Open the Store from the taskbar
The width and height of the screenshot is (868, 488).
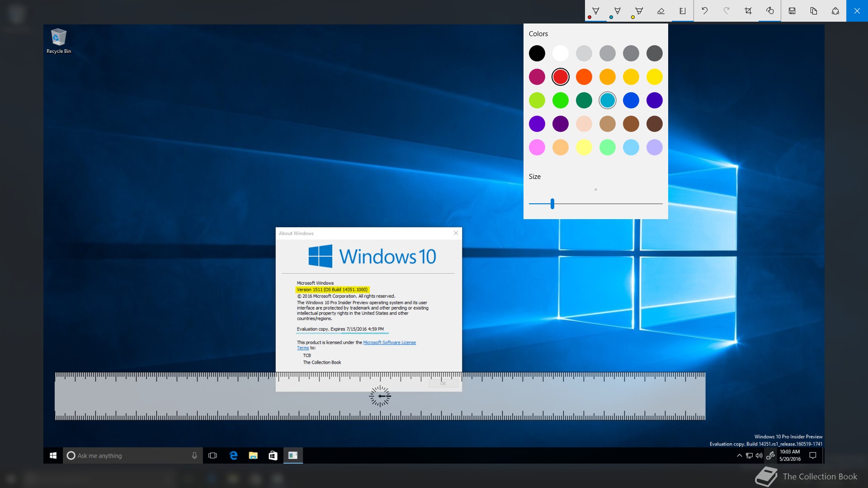(x=273, y=455)
